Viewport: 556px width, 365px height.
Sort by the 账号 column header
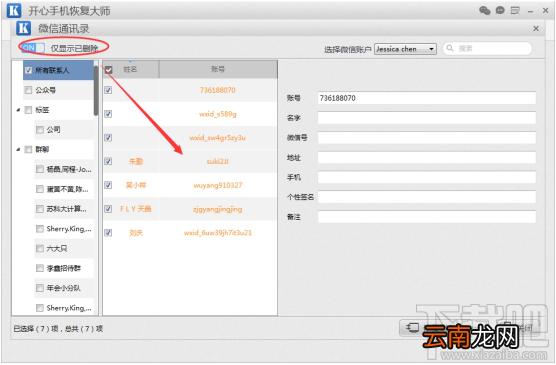218,69
